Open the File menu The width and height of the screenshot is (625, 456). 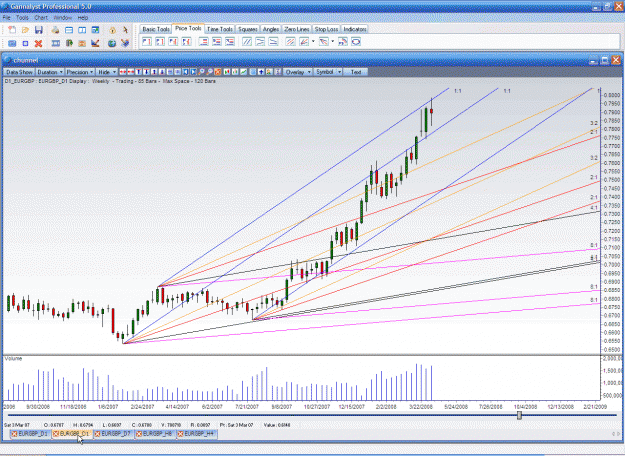pyautogui.click(x=6, y=18)
